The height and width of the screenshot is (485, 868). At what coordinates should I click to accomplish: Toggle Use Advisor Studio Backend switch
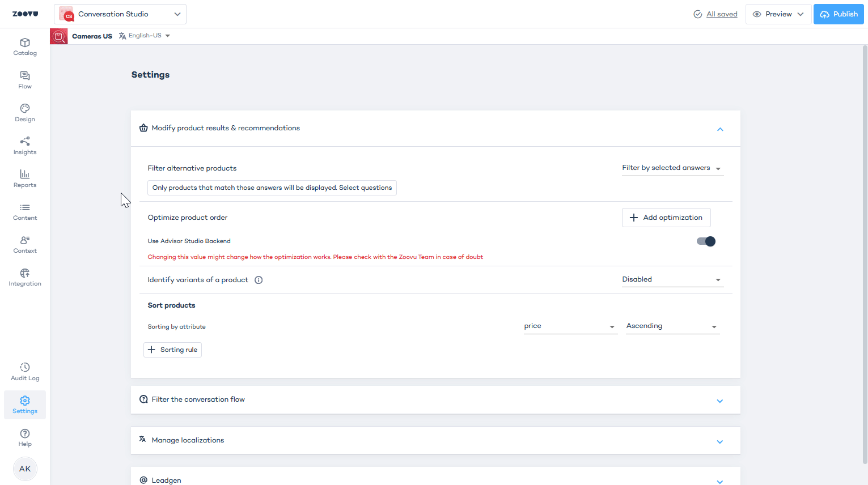(706, 241)
